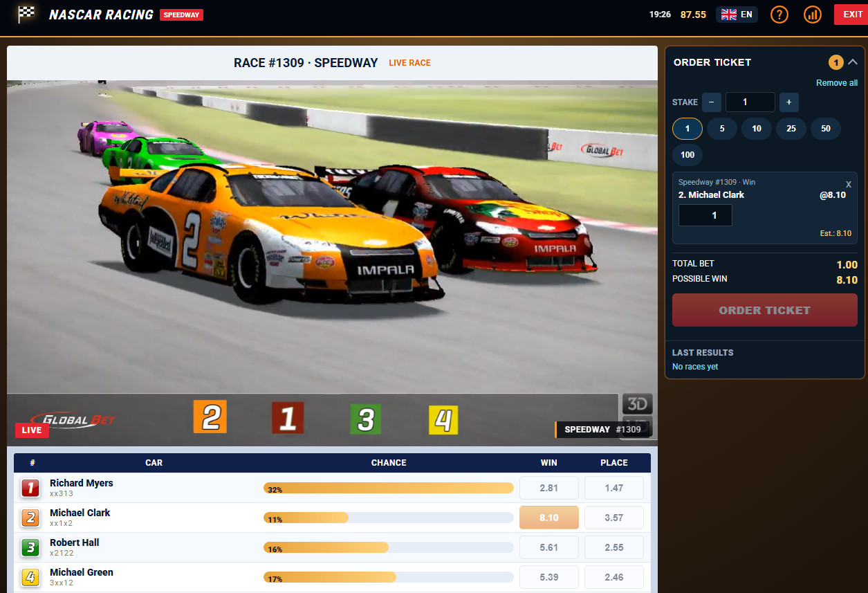The image size is (868, 593).
Task: Click car number 1 badge for Richard Myers
Action: 30,488
